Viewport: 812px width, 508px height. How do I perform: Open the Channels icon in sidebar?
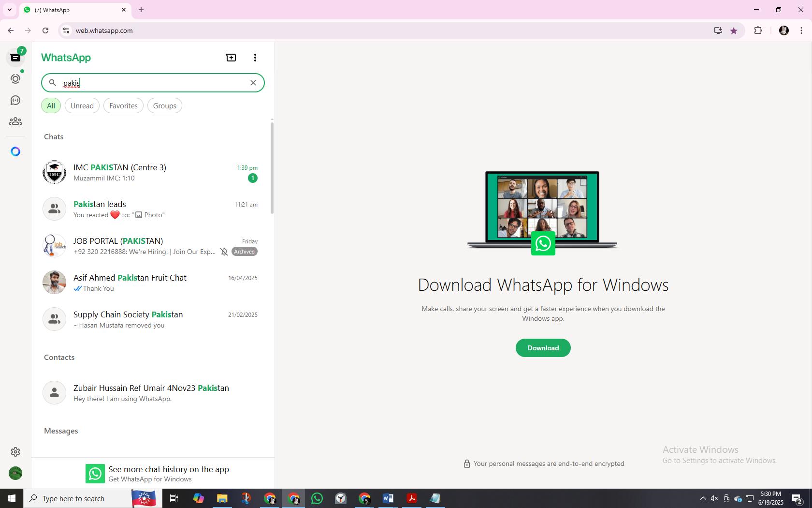pos(15,100)
